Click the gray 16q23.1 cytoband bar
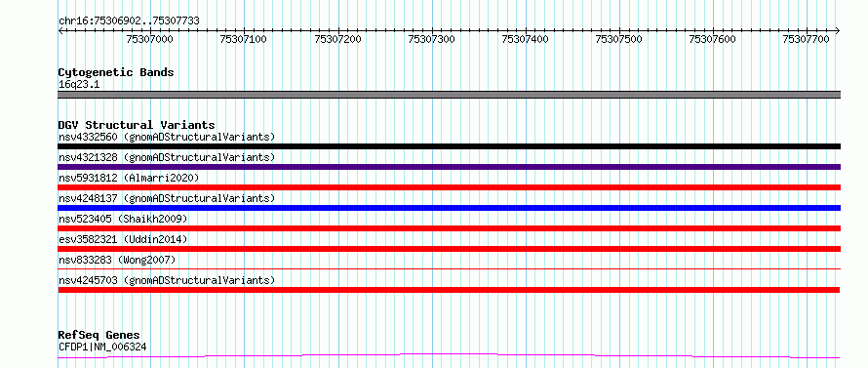 [449, 95]
